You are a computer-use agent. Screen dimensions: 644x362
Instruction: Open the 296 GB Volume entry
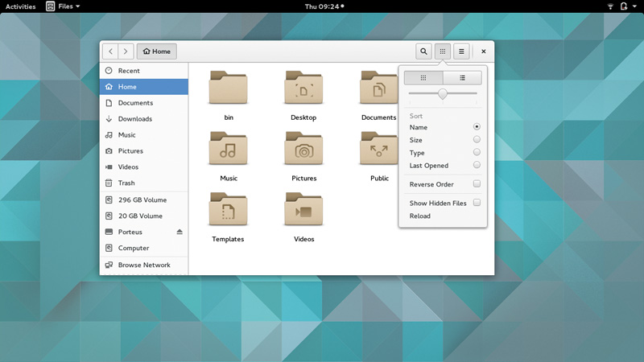pyautogui.click(x=144, y=200)
